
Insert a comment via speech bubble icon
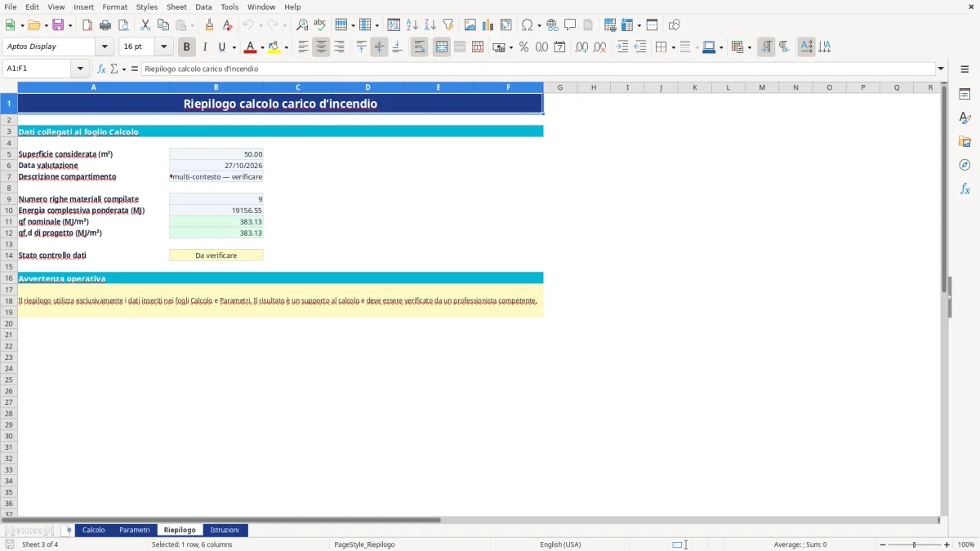(570, 25)
